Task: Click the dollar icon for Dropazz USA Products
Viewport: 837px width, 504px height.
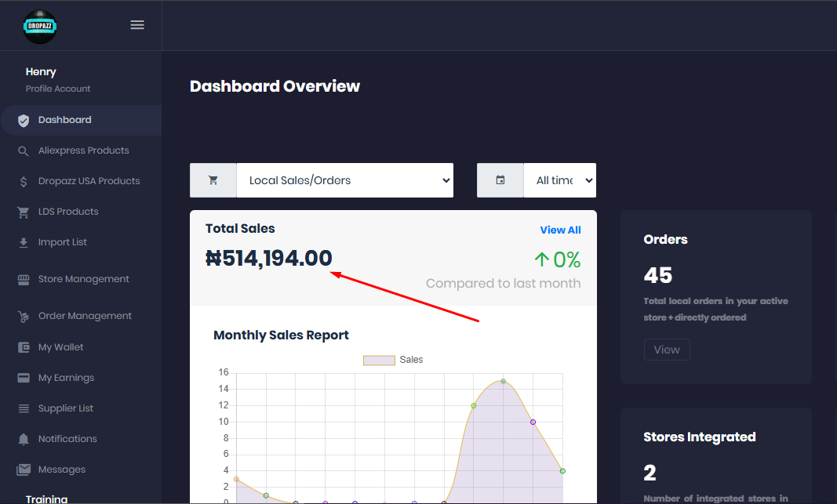Action: 24,182
